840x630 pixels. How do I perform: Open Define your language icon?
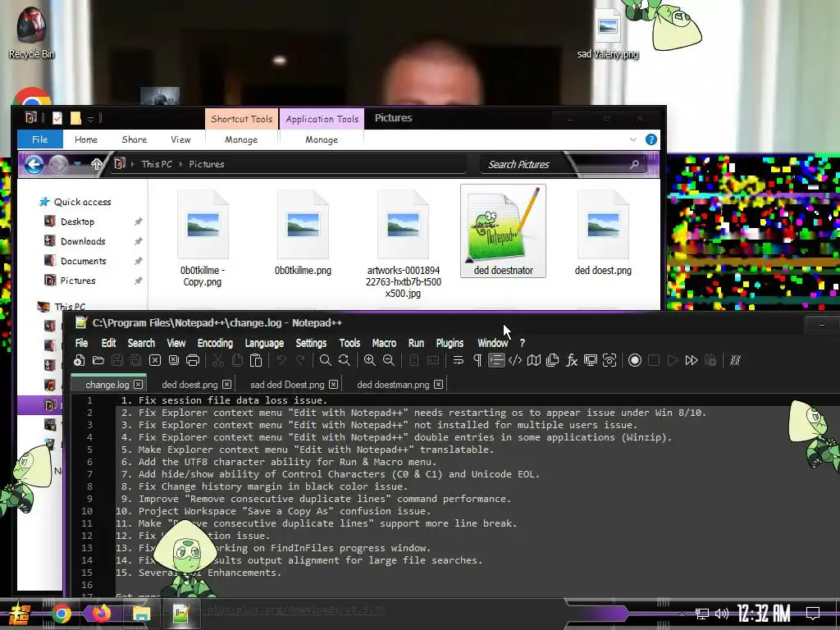[x=515, y=361]
